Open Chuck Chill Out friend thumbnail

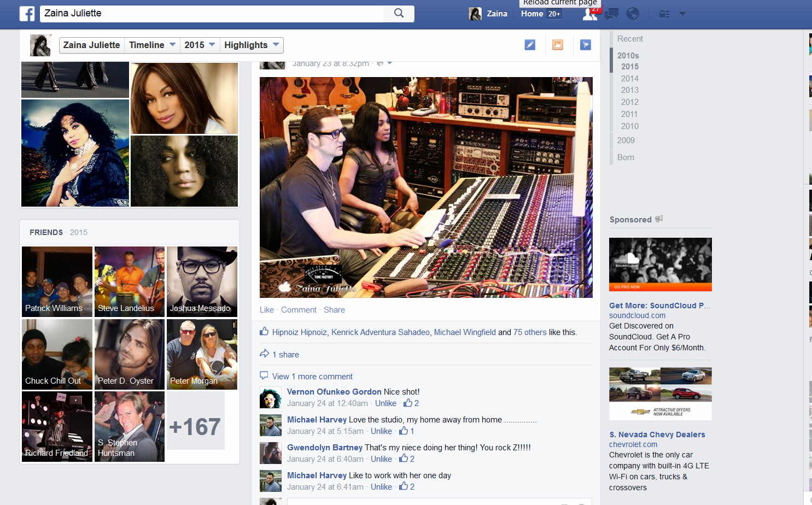click(57, 354)
